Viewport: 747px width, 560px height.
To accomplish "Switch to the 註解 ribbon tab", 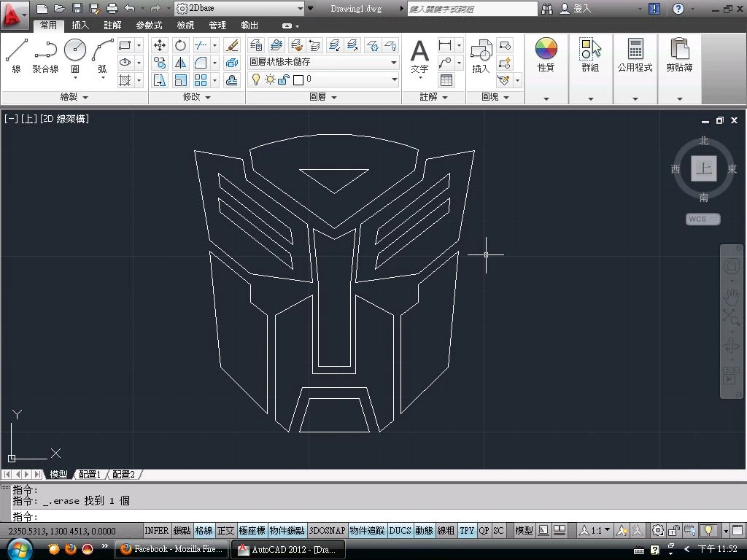I will coord(112,26).
